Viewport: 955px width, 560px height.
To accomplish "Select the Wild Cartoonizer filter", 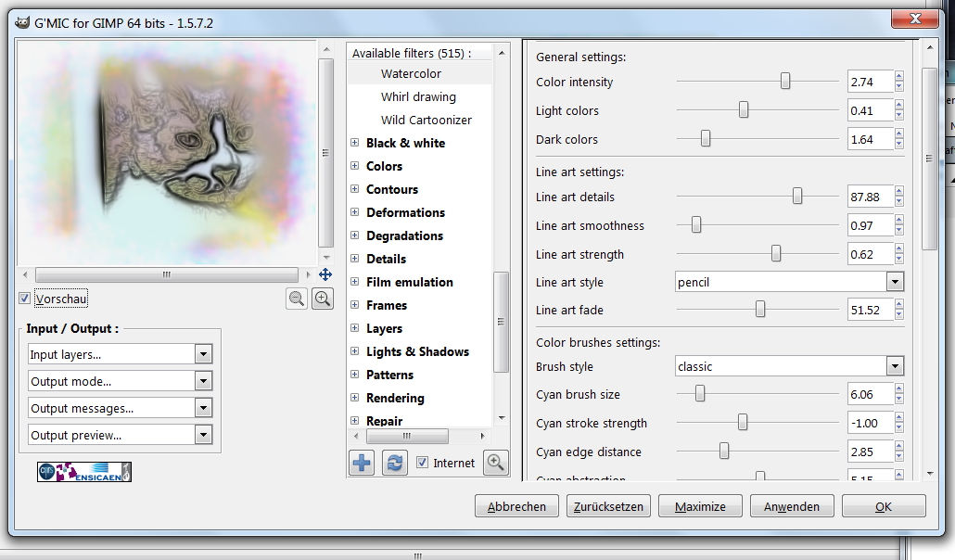I will [426, 120].
